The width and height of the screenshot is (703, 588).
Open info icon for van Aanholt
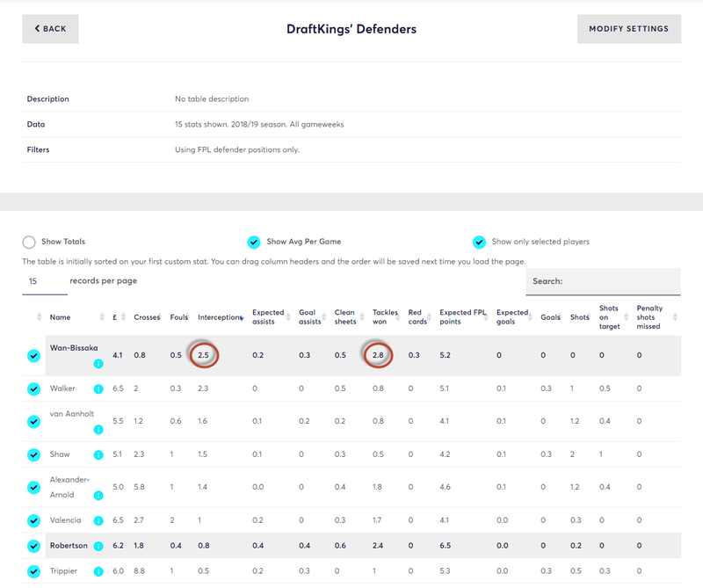[x=98, y=430]
